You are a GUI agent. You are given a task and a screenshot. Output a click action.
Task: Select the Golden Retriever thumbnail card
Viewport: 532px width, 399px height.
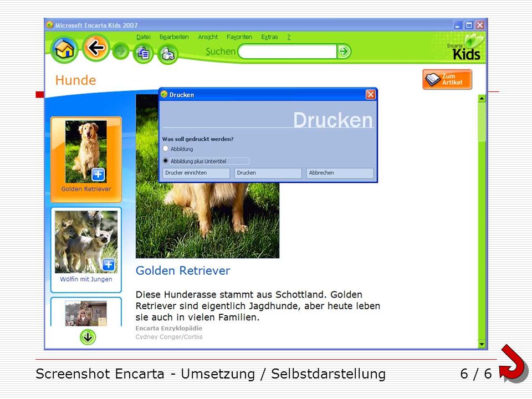coord(86,160)
